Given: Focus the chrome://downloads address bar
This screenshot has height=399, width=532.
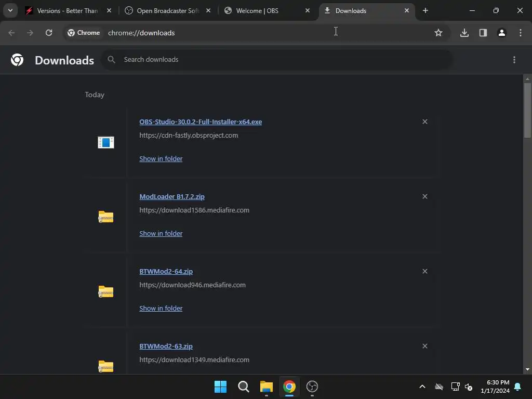Looking at the screenshot, I should pyautogui.click(x=258, y=33).
